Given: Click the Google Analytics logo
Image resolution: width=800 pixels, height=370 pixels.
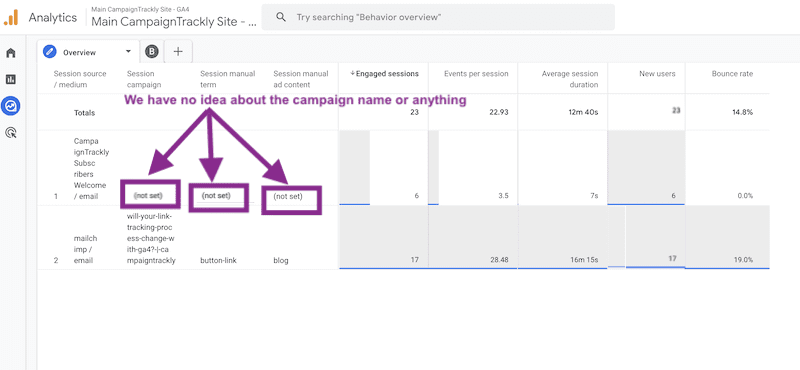Looking at the screenshot, I should coord(11,17).
